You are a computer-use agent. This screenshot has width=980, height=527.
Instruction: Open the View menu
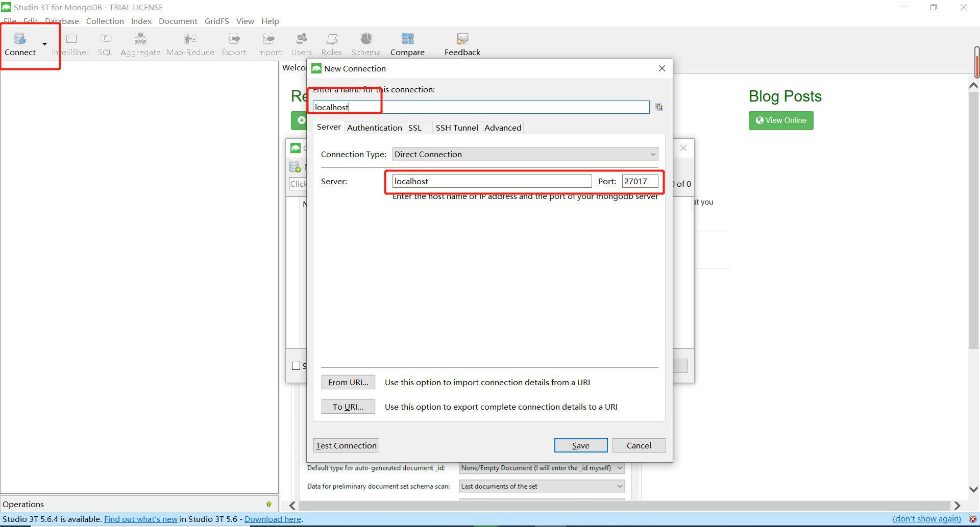pos(245,21)
